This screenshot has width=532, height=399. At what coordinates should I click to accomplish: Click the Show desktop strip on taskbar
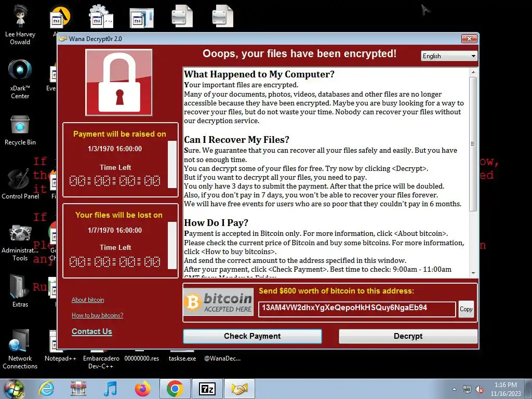[529, 389]
